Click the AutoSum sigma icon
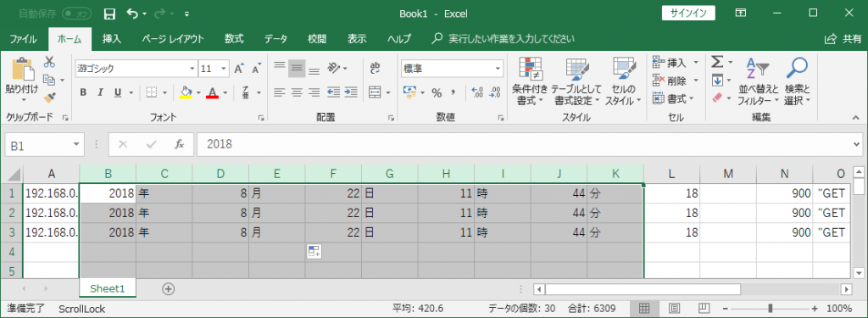 pyautogui.click(x=717, y=62)
